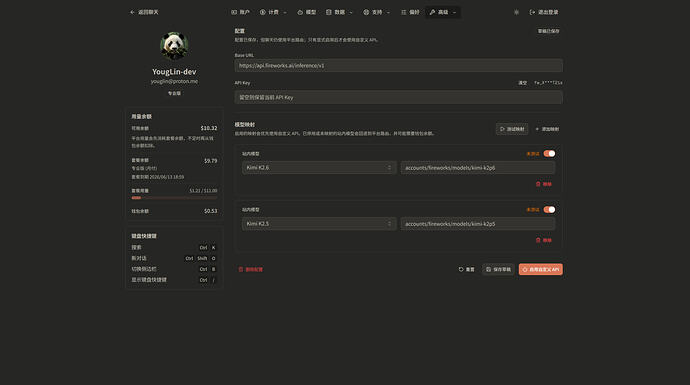This screenshot has width=690, height=385.
Task: Expand the 计费 billing menu
Action: (x=273, y=12)
